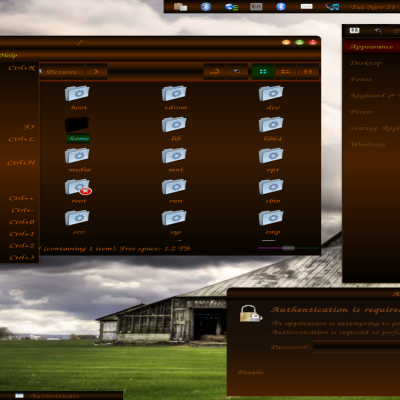
Task: Select Keyboard entry in settings sidebar
Action: pyautogui.click(x=371, y=96)
